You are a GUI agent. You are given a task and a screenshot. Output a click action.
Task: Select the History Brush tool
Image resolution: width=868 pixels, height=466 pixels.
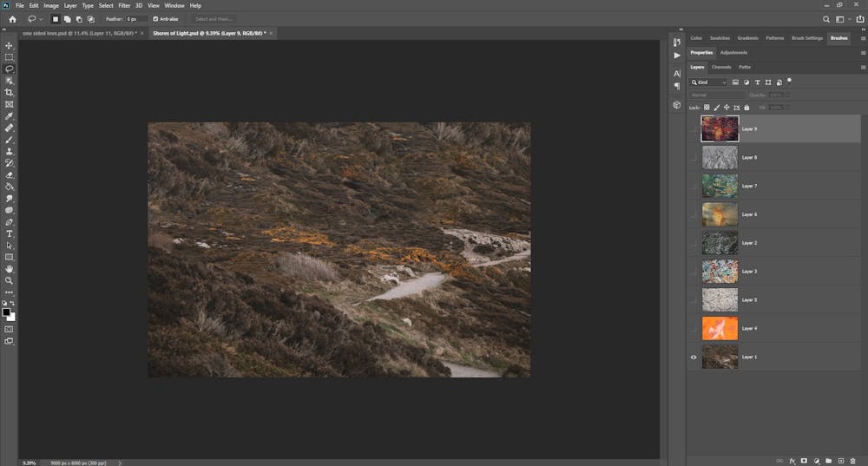(x=9, y=163)
